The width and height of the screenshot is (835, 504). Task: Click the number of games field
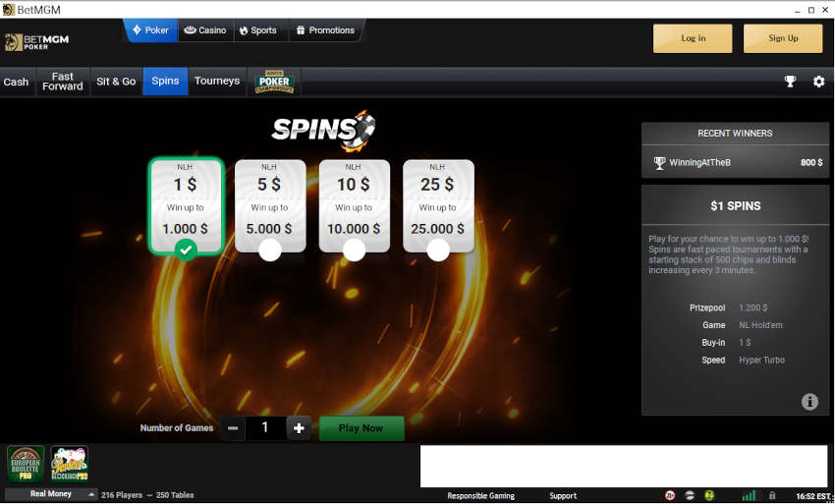[265, 428]
